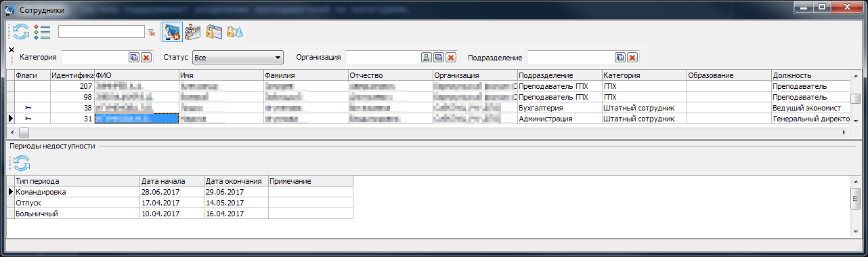Click the 29.06.2017 end date cell
Image resolution: width=868 pixels, height=257 pixels.
[x=236, y=192]
